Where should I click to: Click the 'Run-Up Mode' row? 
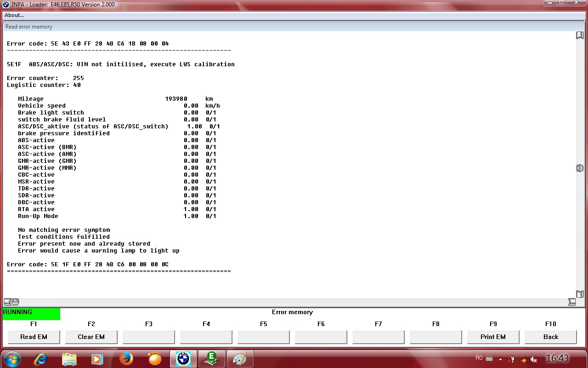click(117, 216)
